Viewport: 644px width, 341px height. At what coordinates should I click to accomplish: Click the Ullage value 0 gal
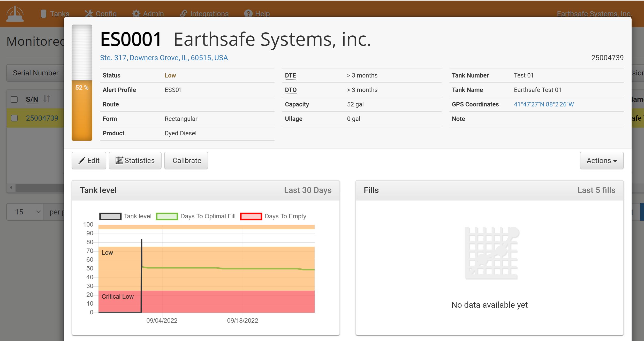click(x=353, y=119)
